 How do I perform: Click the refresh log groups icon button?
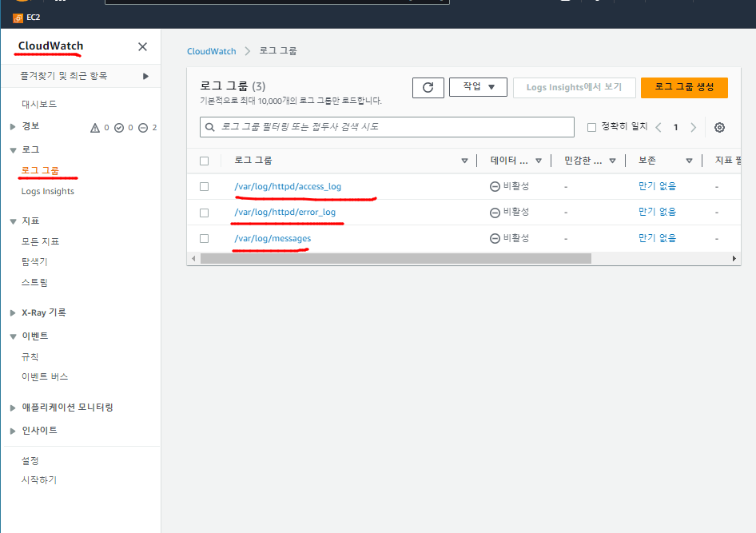428,88
